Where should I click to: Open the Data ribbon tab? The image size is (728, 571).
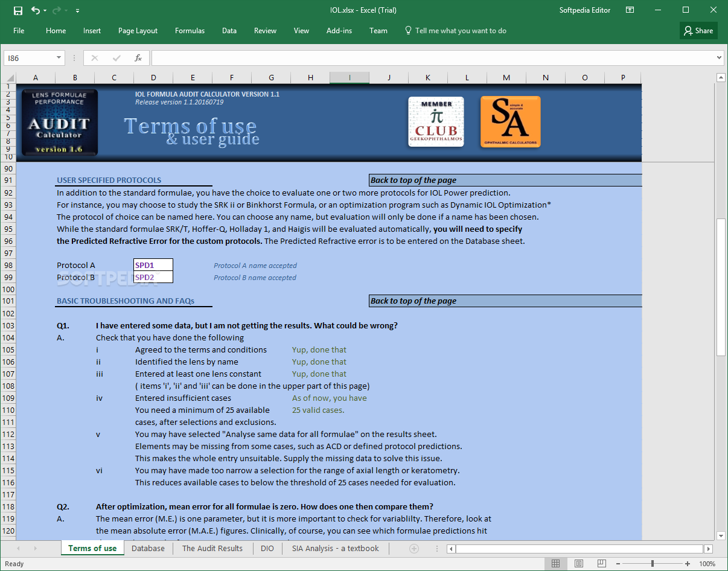coord(229,31)
